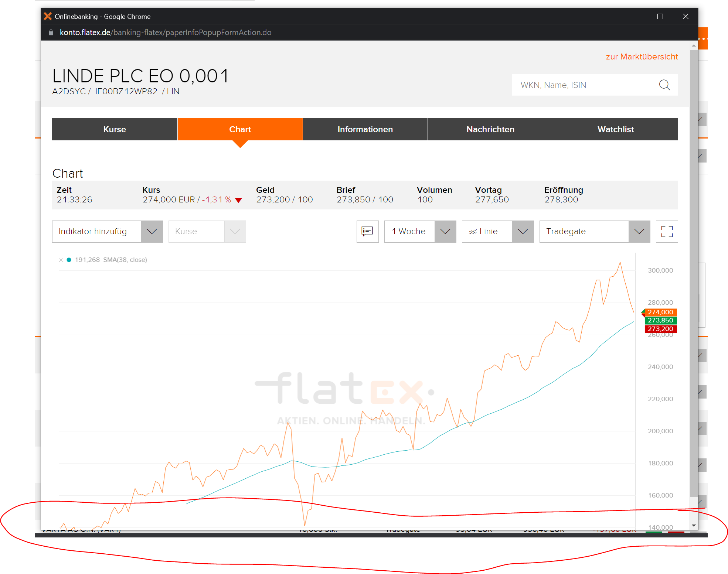The height and width of the screenshot is (574, 728).
Task: Open the disabled Kurse dropdown
Action: (207, 232)
